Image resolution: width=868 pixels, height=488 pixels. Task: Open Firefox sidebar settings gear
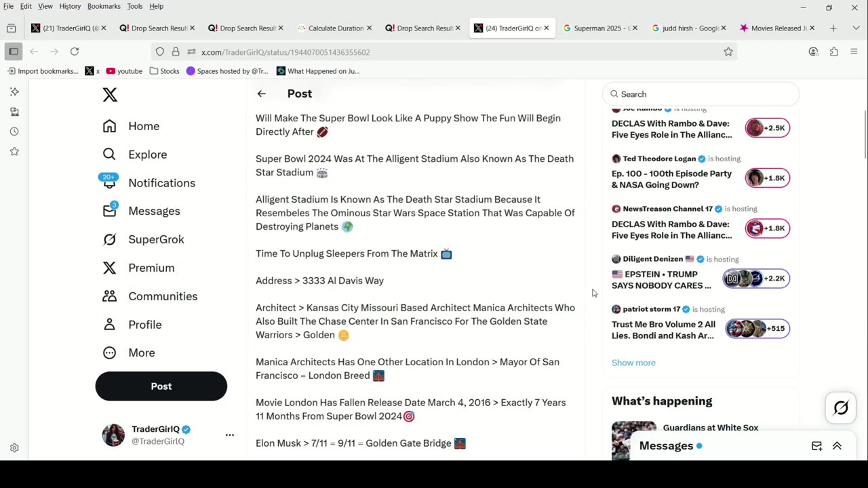click(x=14, y=448)
